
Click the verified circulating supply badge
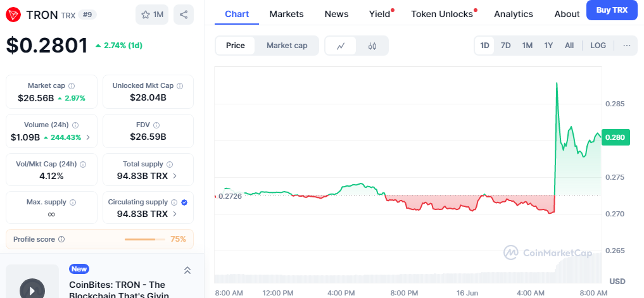[184, 202]
